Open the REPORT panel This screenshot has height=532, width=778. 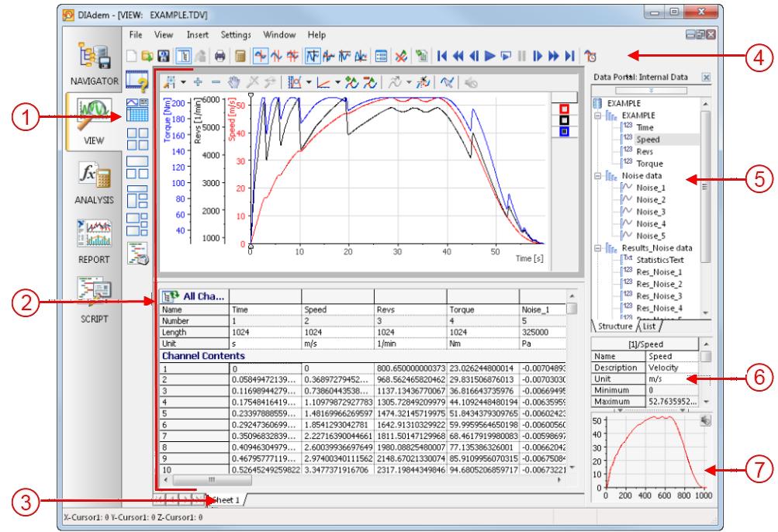tap(94, 238)
